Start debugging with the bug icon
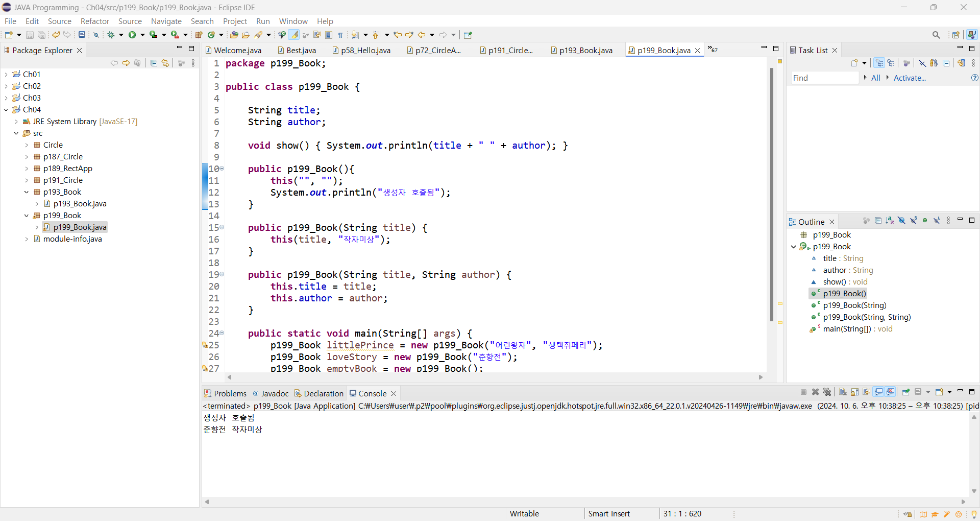This screenshot has width=980, height=521. point(111,35)
